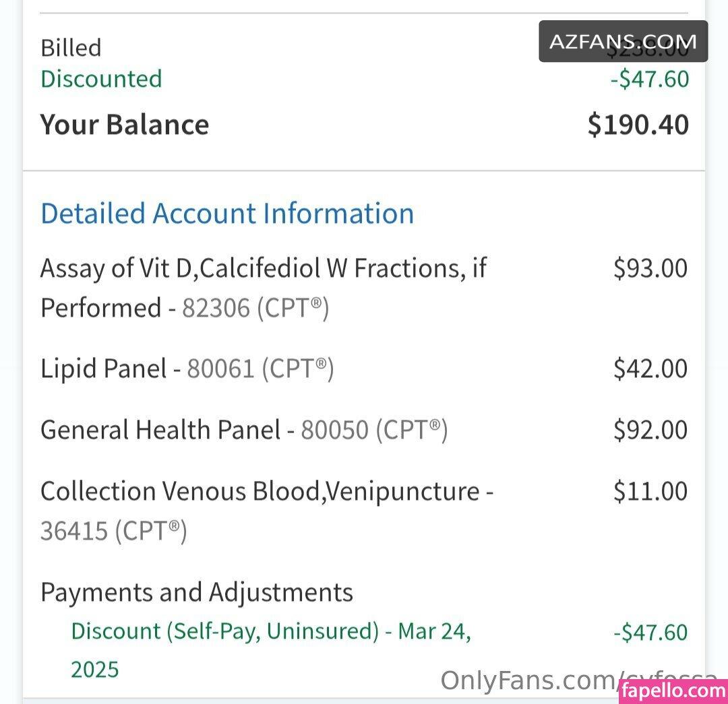
Task: Click the -$47.60 discounted amount at top
Action: pyautogui.click(x=650, y=79)
